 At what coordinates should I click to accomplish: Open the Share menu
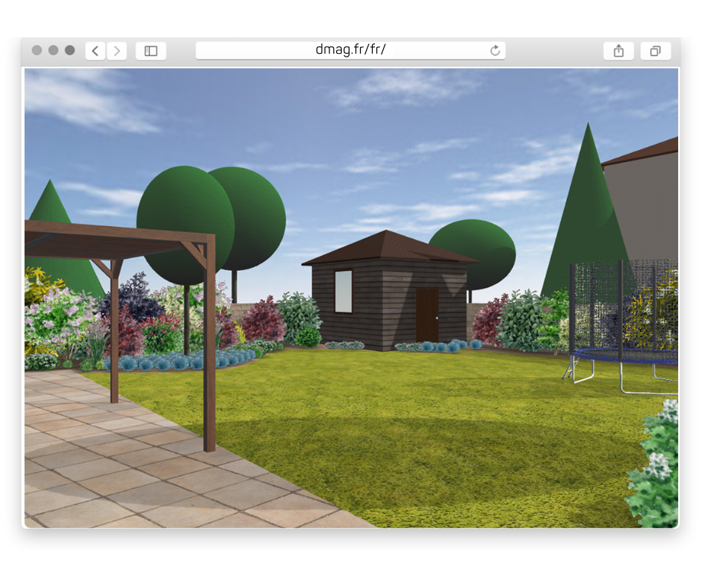click(618, 51)
